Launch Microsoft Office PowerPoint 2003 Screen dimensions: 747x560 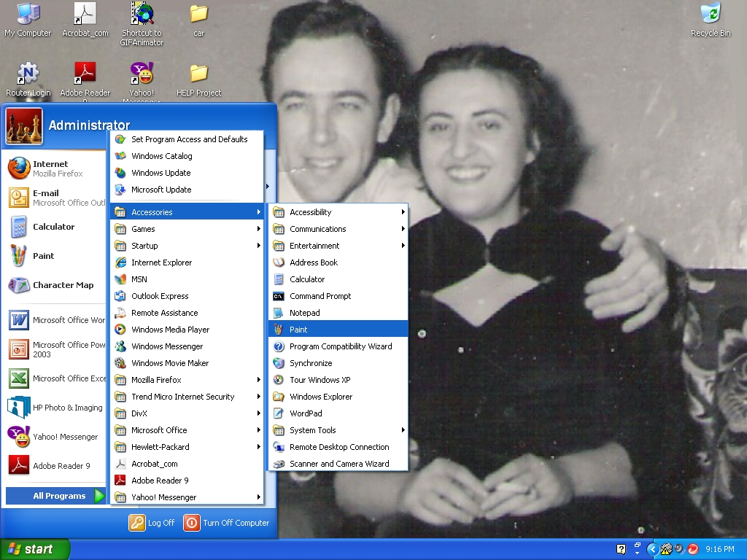[x=54, y=349]
